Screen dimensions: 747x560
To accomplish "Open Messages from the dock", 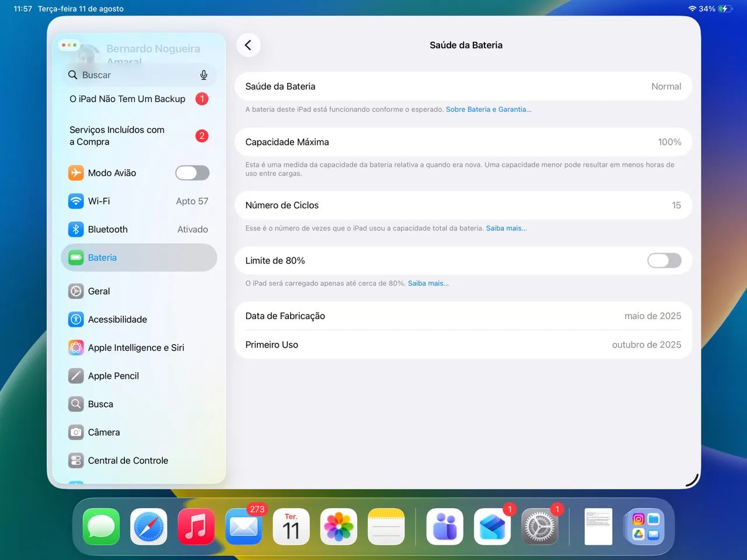I will [x=101, y=527].
